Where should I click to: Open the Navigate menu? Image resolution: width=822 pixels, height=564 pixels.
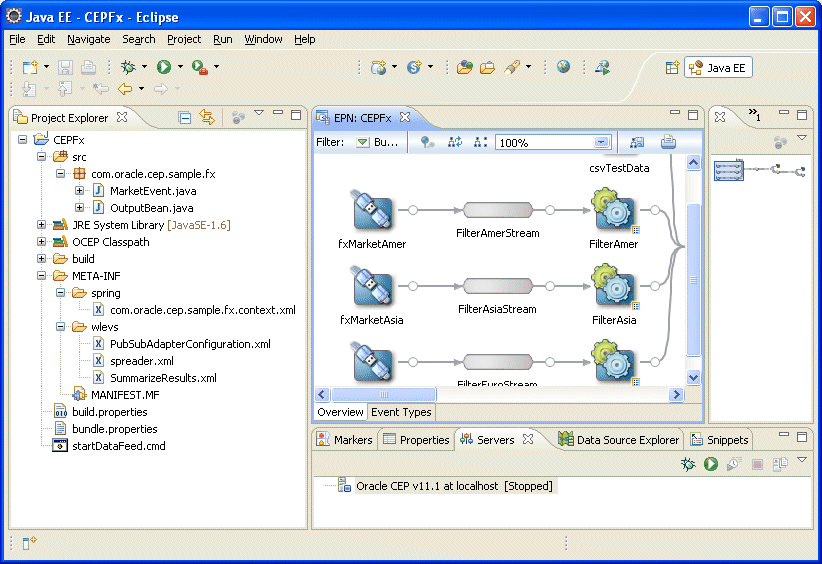point(89,39)
